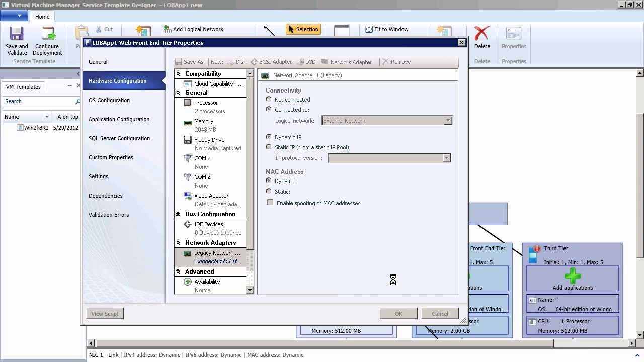Screen dimensions: 644x362
Task: Open the Validation Errors page
Action: [x=123, y=215]
